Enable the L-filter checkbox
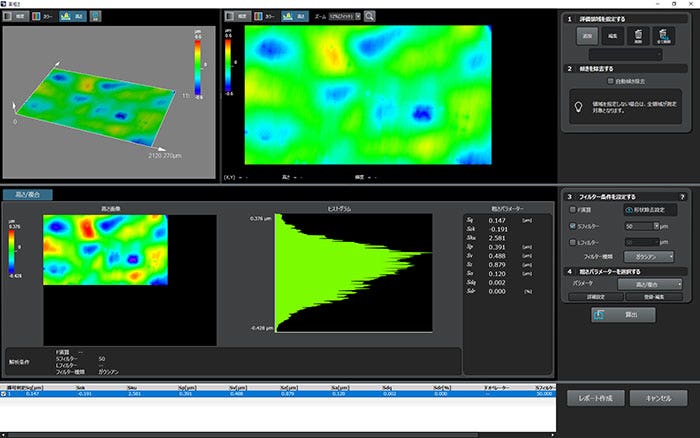The image size is (700, 438). click(x=572, y=241)
